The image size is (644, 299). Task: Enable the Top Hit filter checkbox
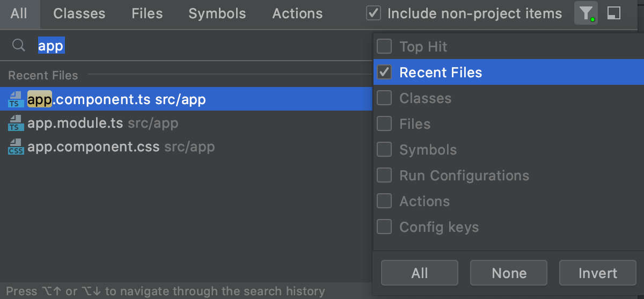(x=384, y=47)
